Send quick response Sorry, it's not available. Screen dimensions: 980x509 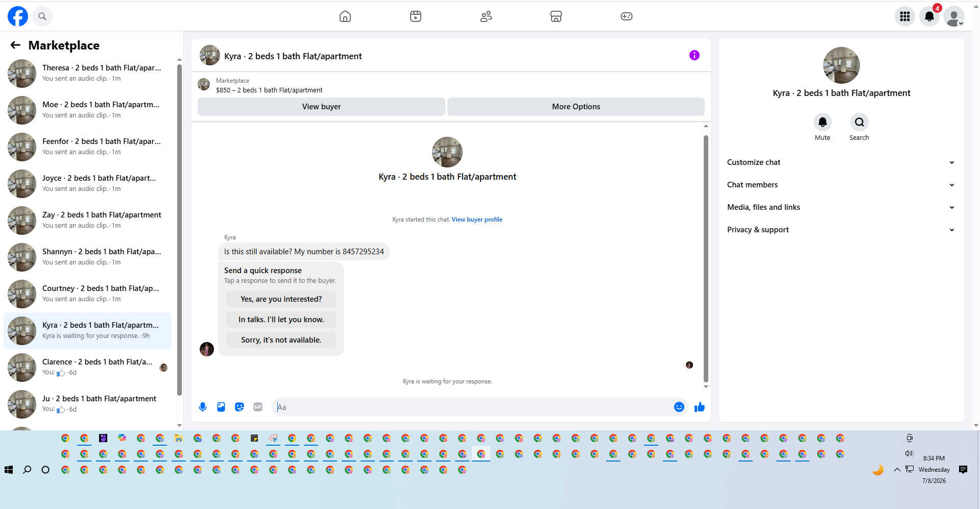click(x=281, y=340)
